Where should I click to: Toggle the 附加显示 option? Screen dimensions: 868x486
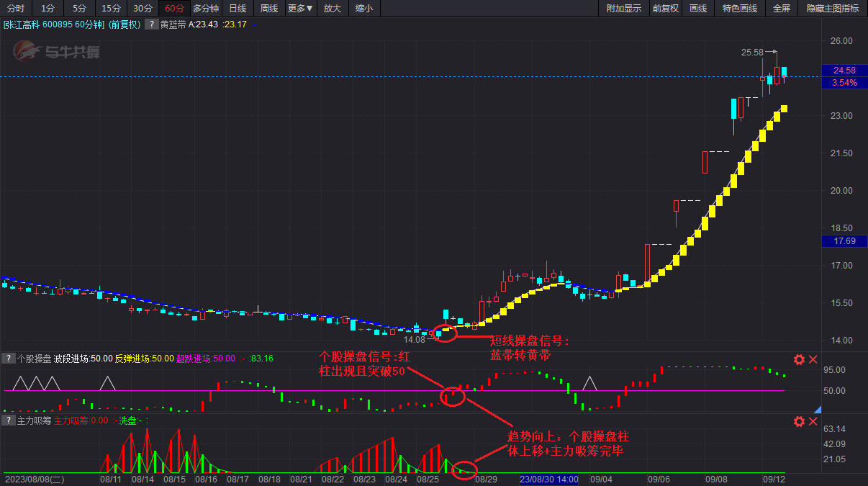coord(623,9)
